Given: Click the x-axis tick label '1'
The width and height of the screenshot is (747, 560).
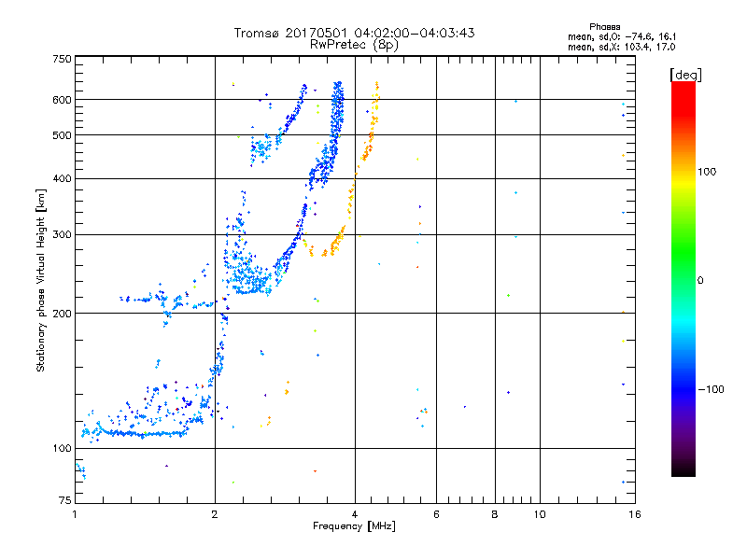Looking at the screenshot, I should pyautogui.click(x=75, y=514).
